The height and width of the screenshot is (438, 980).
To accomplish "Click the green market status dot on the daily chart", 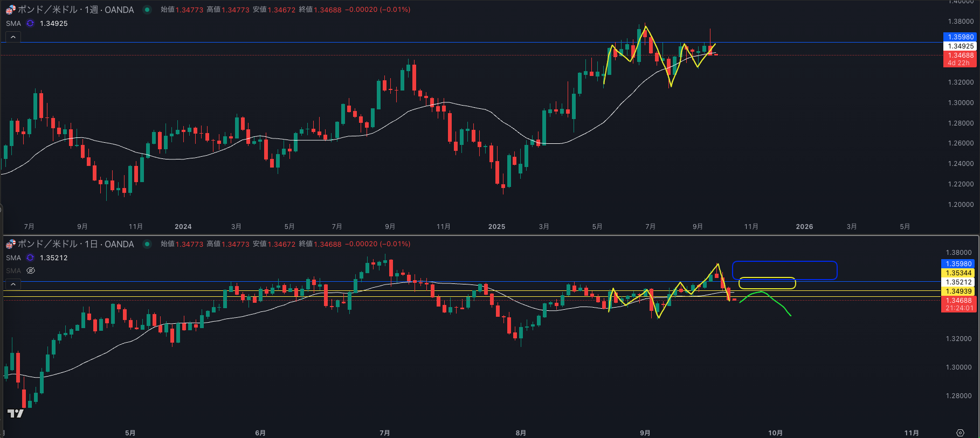I will pyautogui.click(x=147, y=244).
